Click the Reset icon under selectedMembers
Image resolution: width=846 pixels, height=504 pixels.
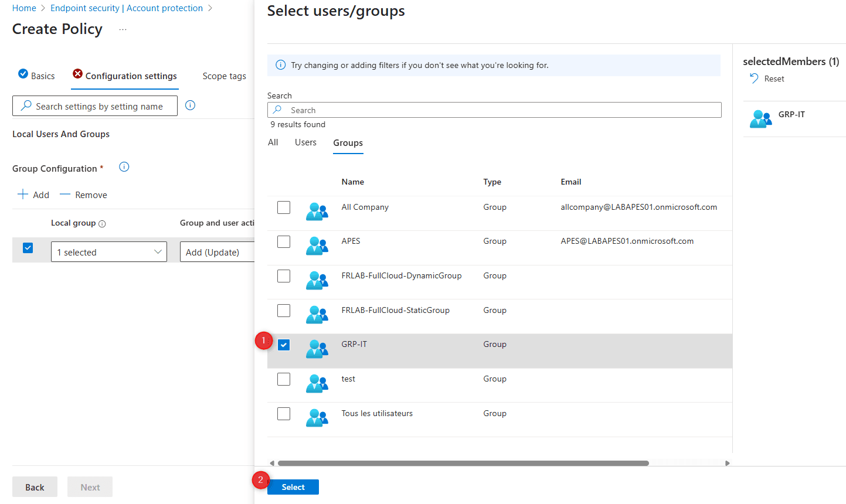(754, 79)
